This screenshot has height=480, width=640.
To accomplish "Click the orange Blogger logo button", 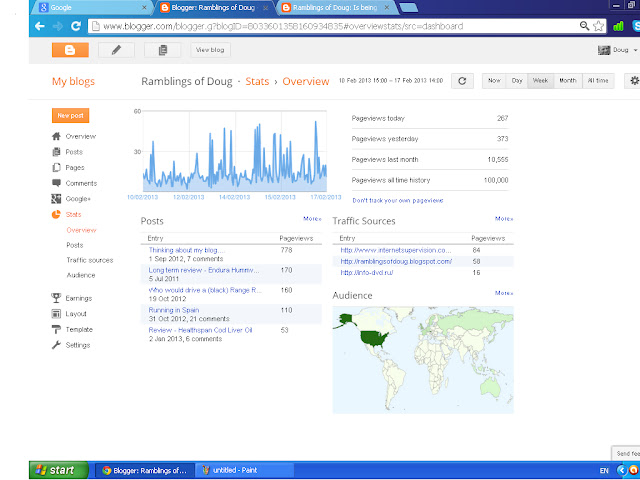I will tap(70, 50).
